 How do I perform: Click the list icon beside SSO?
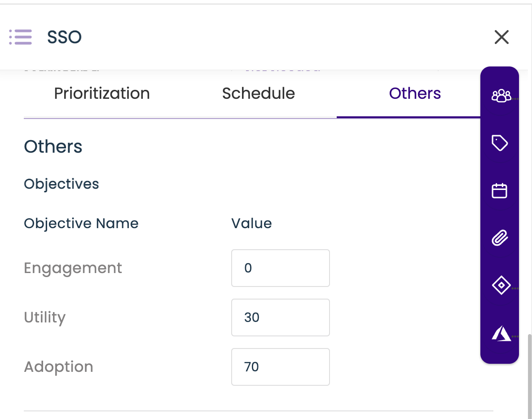click(21, 37)
